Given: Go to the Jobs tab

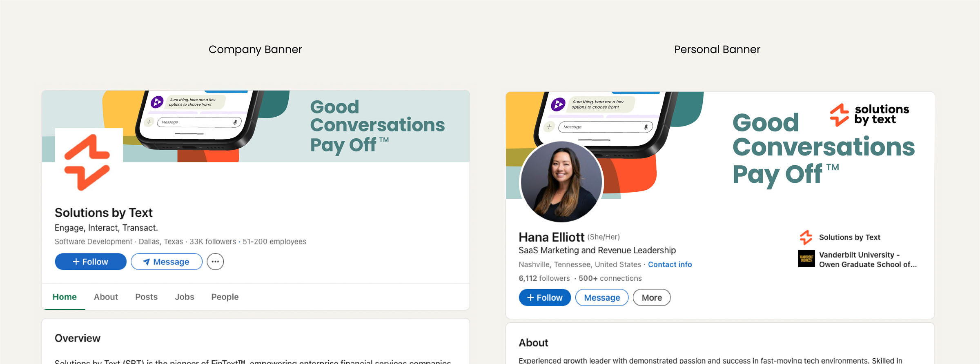Looking at the screenshot, I should click(184, 297).
